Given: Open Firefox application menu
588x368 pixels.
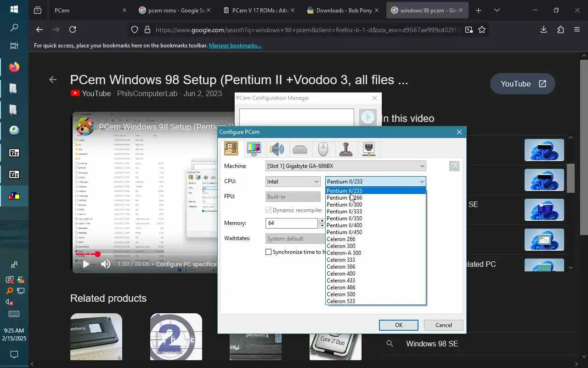Looking at the screenshot, I should pyautogui.click(x=577, y=29).
